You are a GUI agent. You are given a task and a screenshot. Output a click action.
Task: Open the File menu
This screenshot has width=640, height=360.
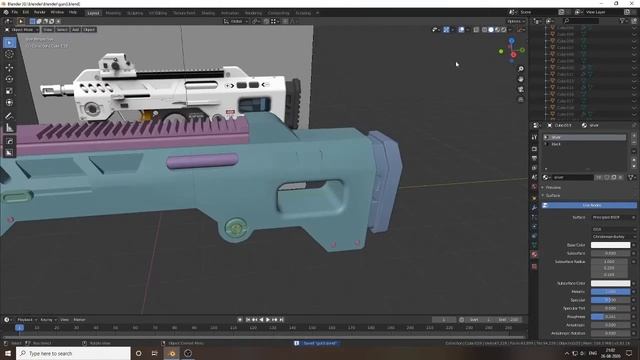tap(15, 13)
